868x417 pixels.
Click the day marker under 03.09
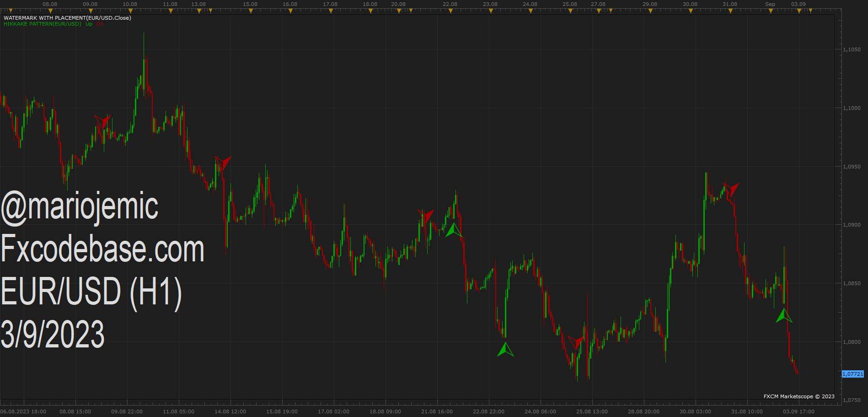click(x=799, y=11)
